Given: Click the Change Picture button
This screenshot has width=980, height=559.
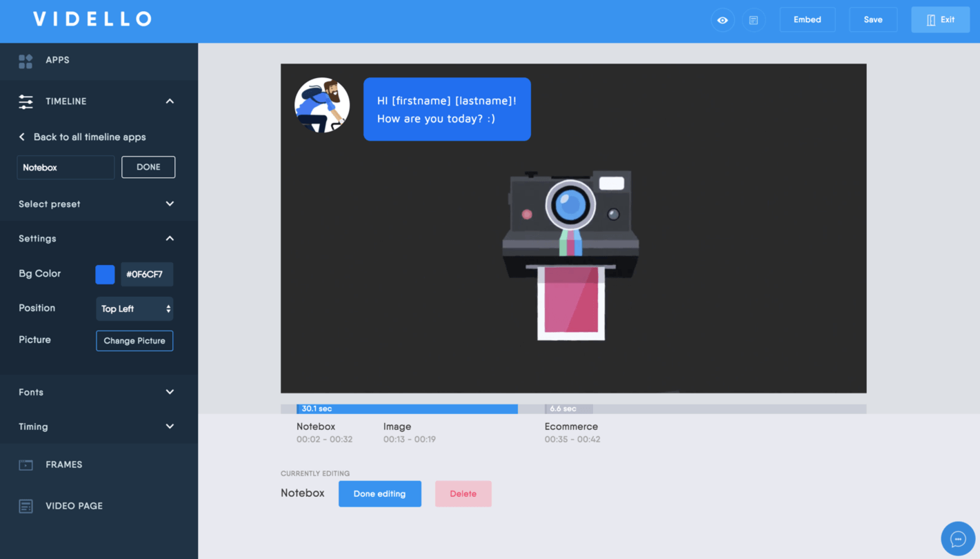Looking at the screenshot, I should (x=134, y=341).
